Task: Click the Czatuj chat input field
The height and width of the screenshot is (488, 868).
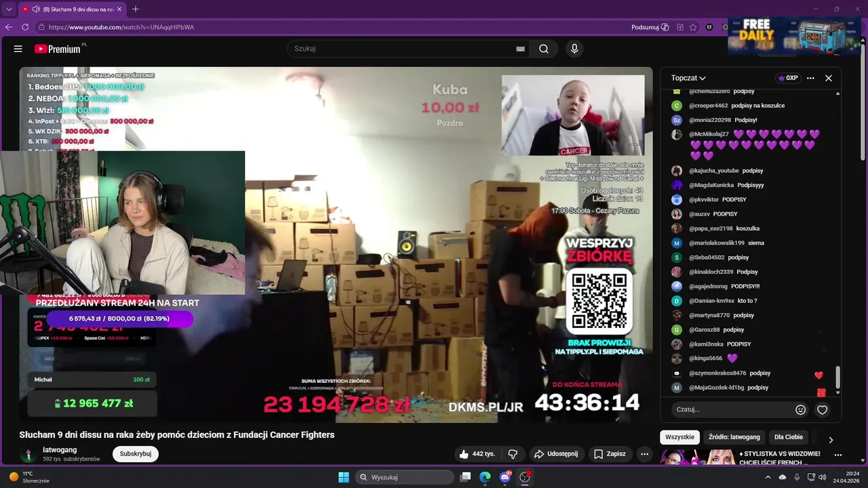Action: click(x=732, y=409)
